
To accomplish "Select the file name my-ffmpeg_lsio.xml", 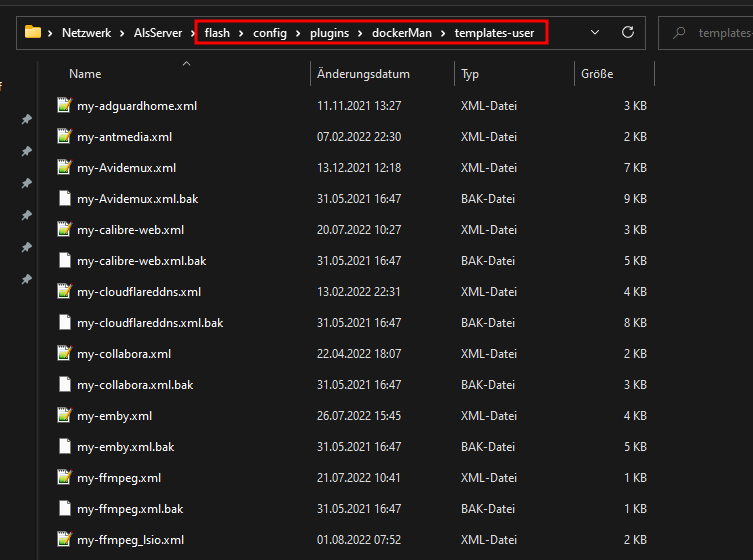I will tap(130, 540).
